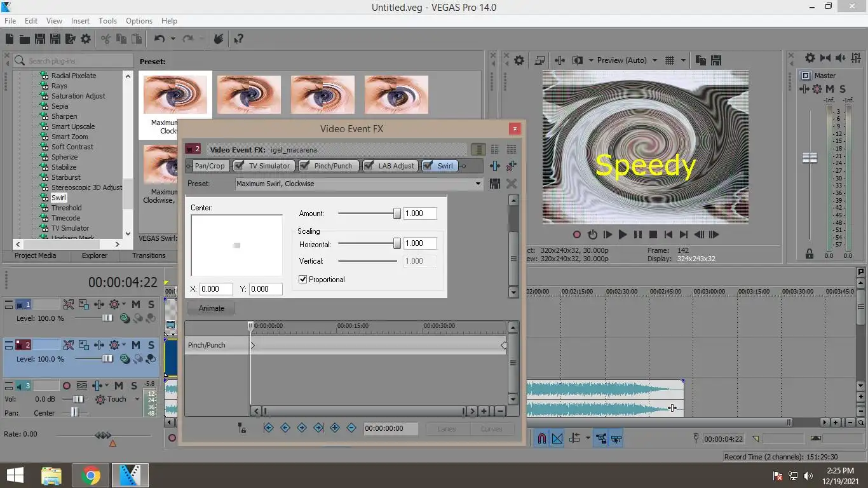
Task: Expand the overlays grid dropdown arrow
Action: [x=684, y=60]
